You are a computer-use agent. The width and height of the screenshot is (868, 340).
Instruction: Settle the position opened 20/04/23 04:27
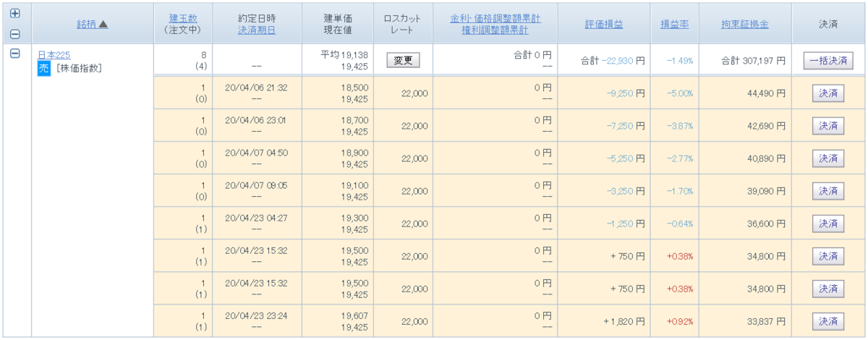coord(828,223)
